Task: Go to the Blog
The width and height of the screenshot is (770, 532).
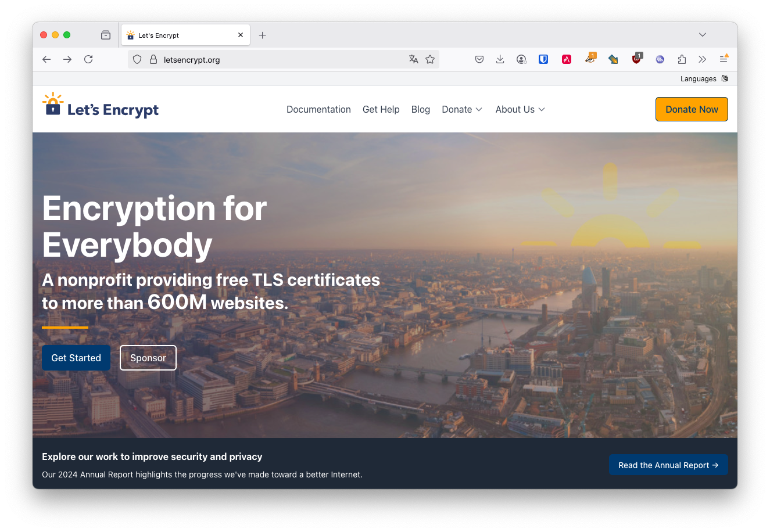Action: point(421,109)
